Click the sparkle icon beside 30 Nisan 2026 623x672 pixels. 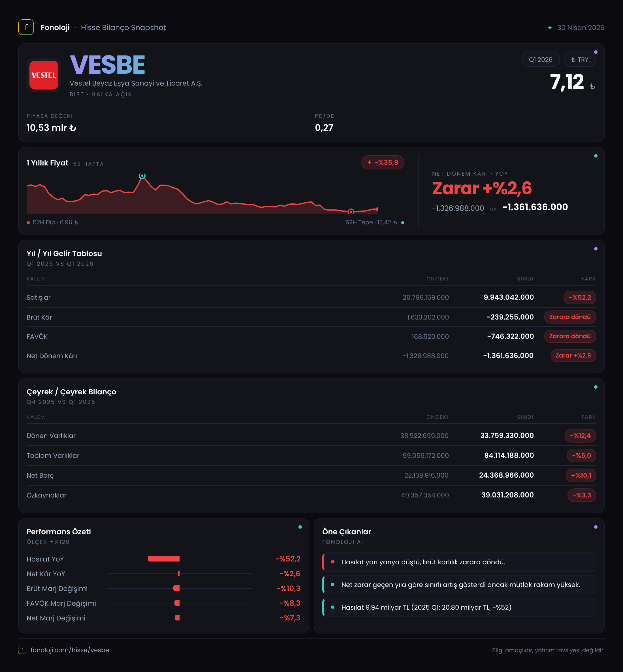tap(550, 28)
